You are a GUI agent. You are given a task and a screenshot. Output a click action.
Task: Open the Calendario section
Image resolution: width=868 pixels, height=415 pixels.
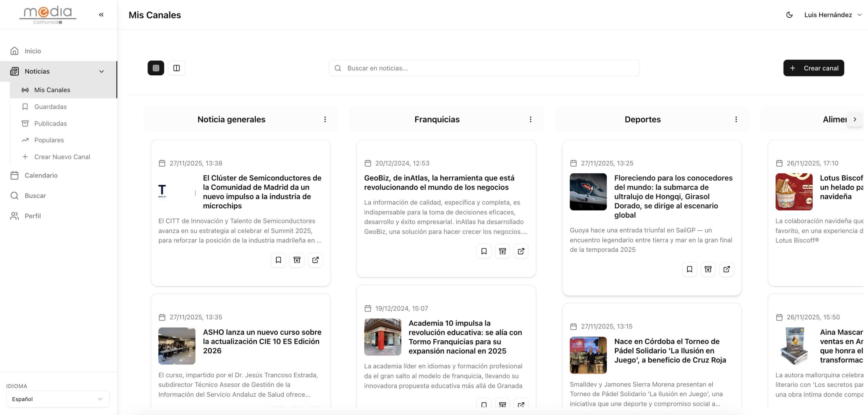tap(41, 175)
